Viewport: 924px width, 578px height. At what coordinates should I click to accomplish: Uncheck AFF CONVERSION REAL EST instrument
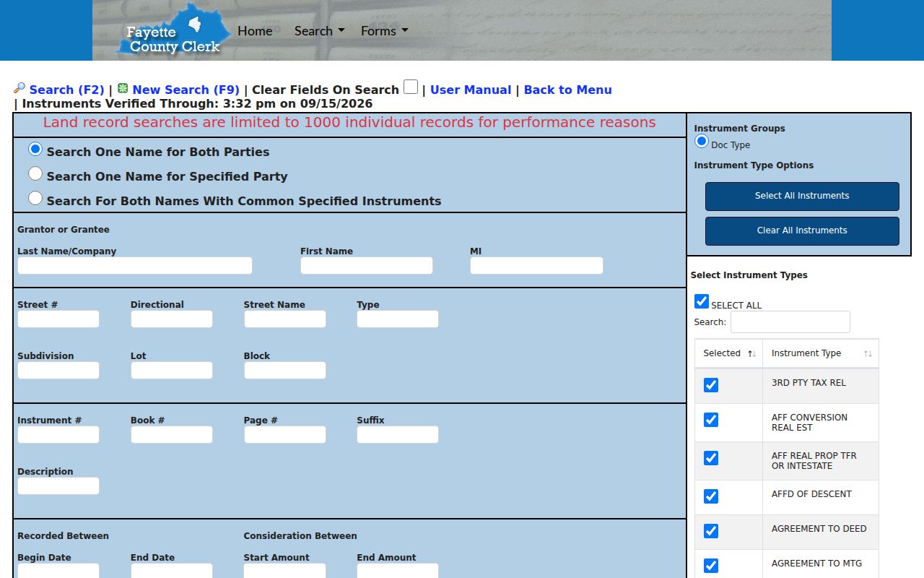pyautogui.click(x=711, y=420)
